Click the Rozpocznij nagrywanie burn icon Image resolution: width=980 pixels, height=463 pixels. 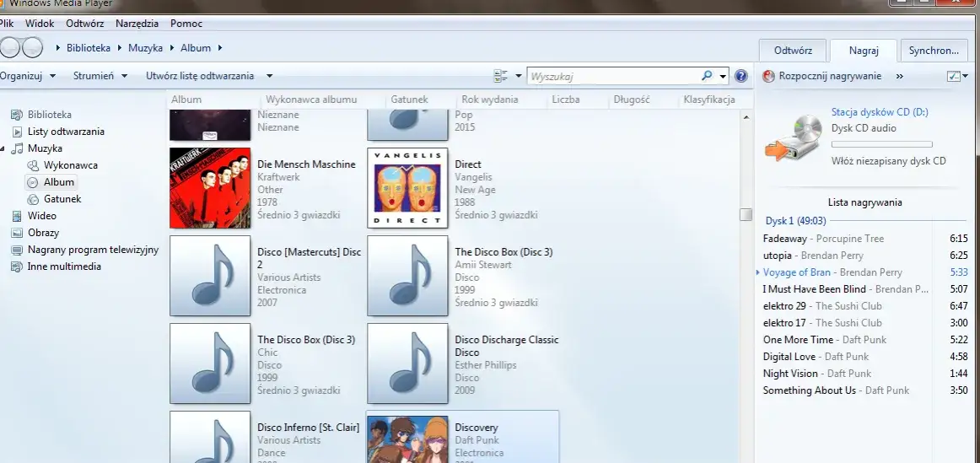point(769,76)
